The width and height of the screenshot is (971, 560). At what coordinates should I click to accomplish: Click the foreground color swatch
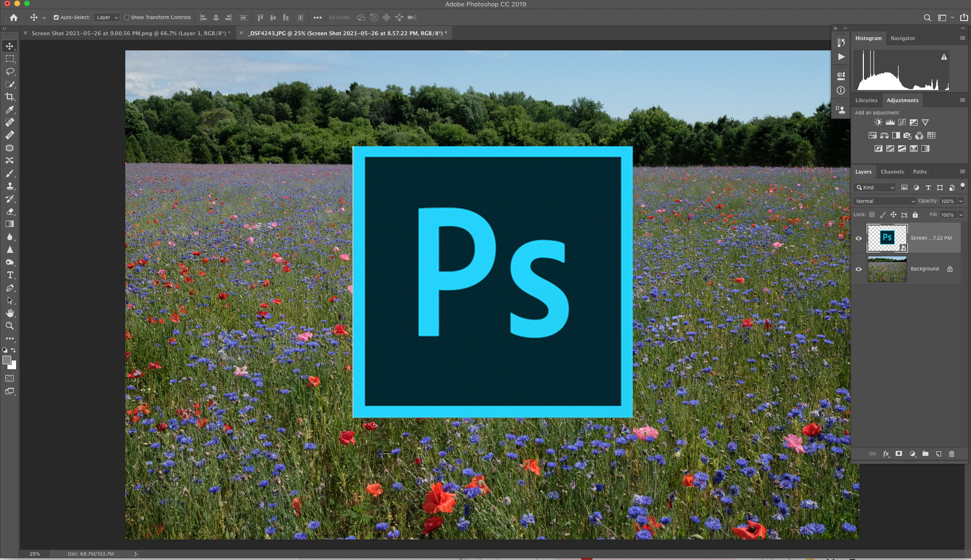[7, 360]
